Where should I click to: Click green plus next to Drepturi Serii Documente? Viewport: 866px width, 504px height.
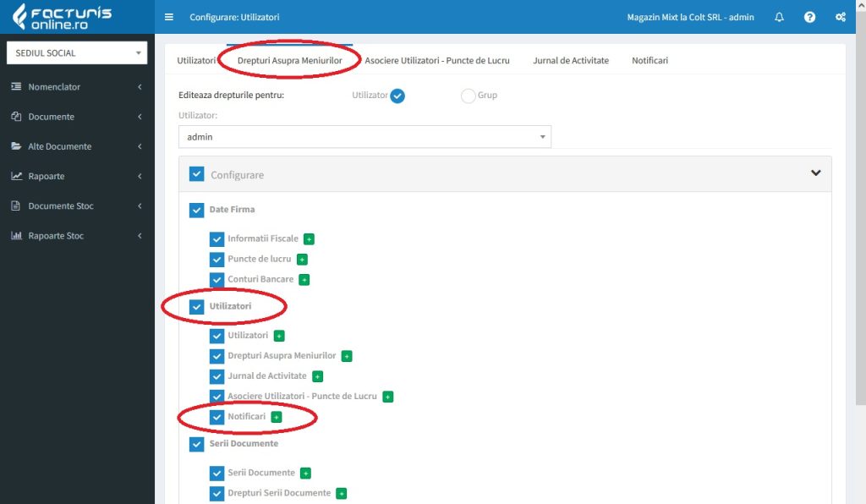point(342,494)
